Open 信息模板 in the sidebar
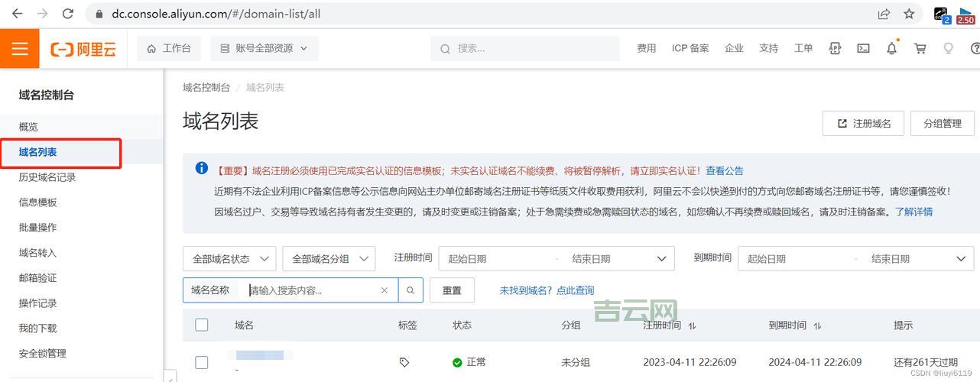Viewport: 980px width, 382px height. point(38,202)
